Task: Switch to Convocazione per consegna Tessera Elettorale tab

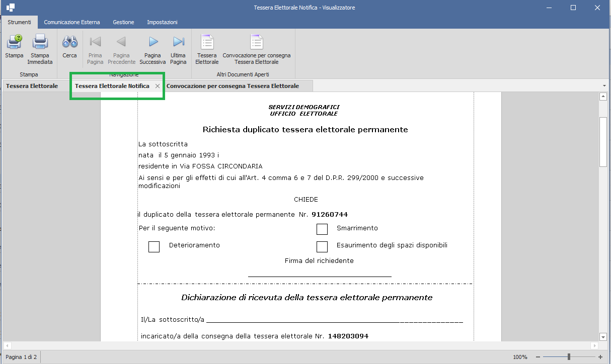Action: pyautogui.click(x=233, y=86)
